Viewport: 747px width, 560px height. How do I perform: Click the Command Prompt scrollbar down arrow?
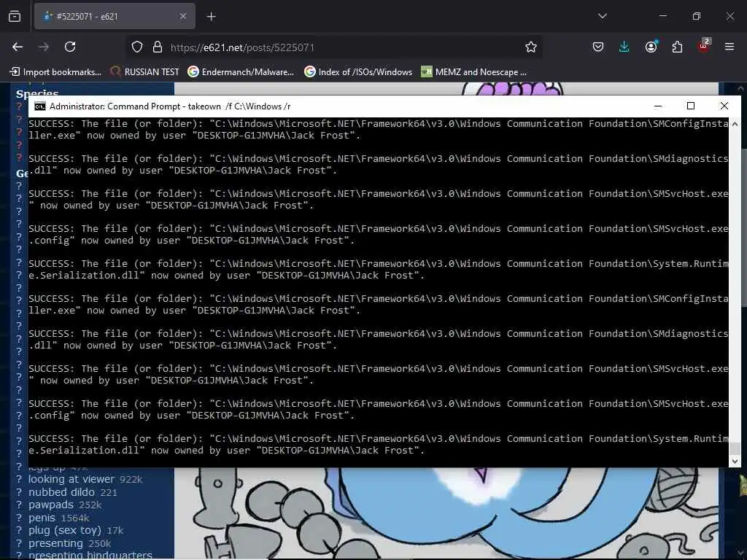tap(735, 461)
